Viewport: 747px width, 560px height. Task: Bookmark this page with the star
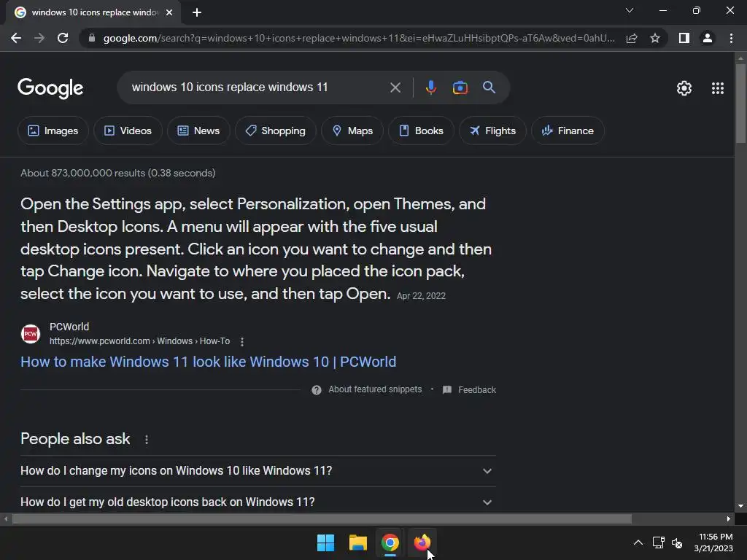pos(655,38)
